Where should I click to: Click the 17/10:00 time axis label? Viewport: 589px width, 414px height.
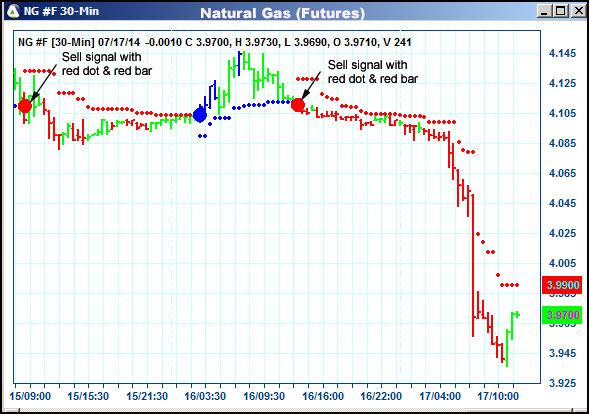(498, 396)
